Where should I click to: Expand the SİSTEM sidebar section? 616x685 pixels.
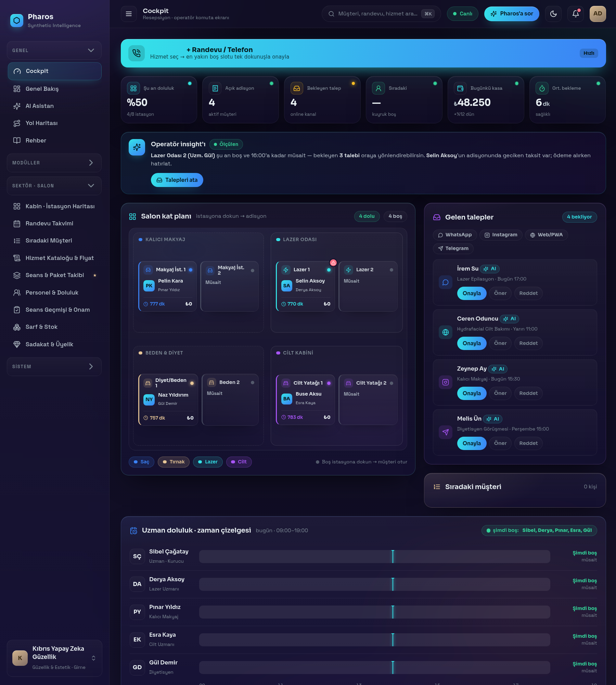click(54, 366)
